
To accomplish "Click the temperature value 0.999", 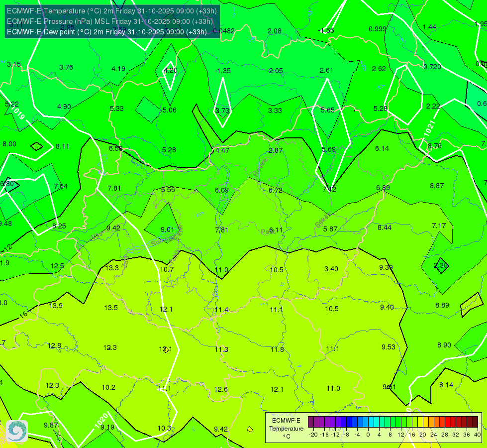I will pyautogui.click(x=378, y=29).
